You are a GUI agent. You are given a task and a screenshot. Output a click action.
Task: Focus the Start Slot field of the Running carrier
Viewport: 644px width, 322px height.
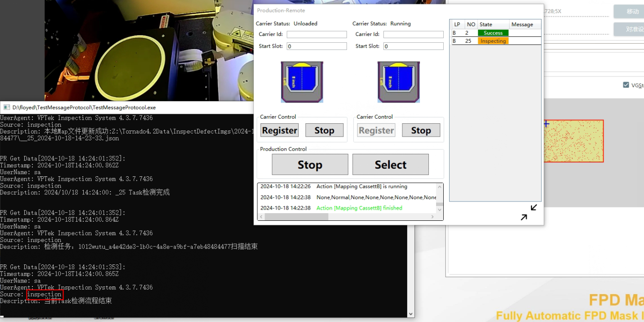tap(414, 46)
